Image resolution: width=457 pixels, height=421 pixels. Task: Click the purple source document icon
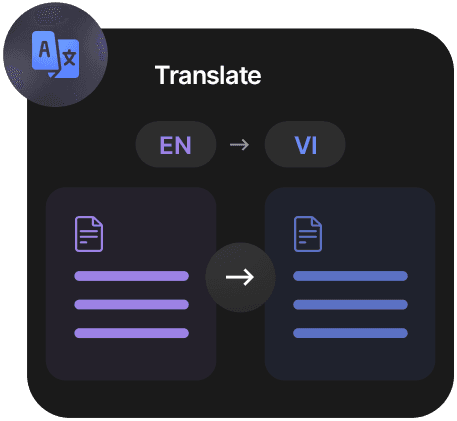[x=89, y=234]
